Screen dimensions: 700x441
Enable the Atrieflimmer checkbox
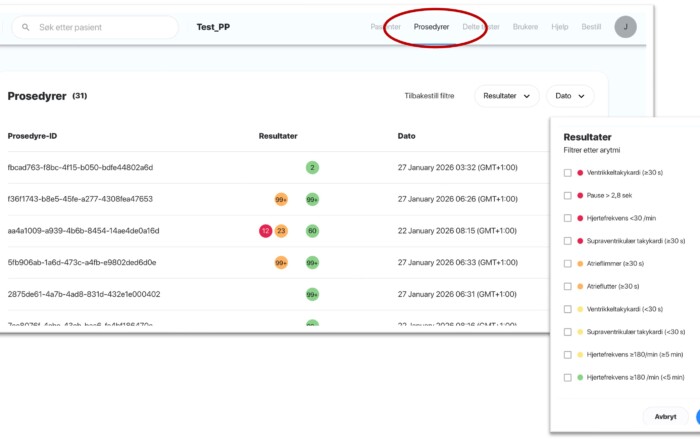point(568,263)
